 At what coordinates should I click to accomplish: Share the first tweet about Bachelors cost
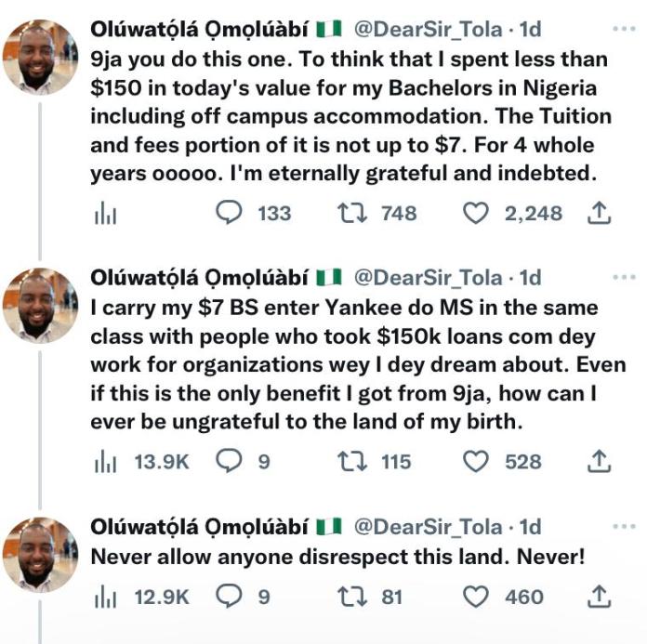(x=600, y=214)
